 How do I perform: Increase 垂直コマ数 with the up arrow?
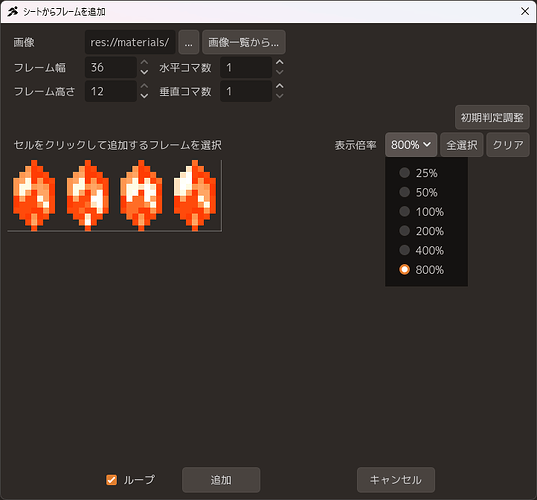(x=280, y=86)
